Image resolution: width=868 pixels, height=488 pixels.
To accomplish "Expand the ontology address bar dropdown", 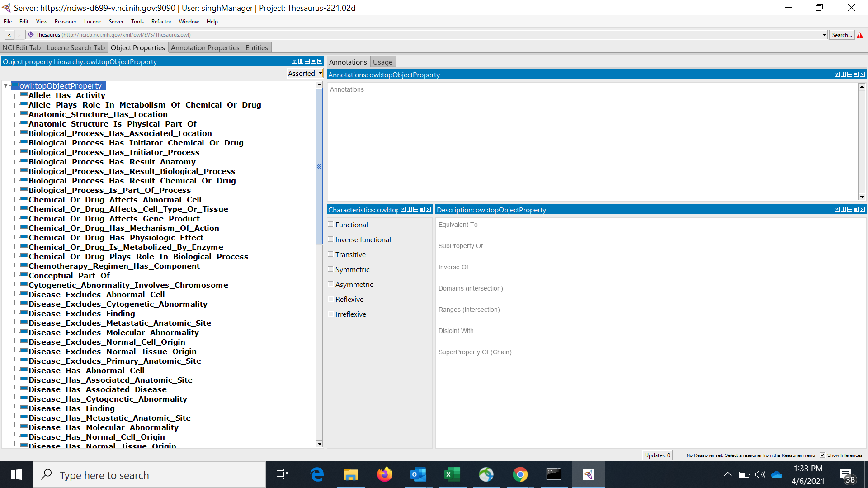I will coord(825,34).
